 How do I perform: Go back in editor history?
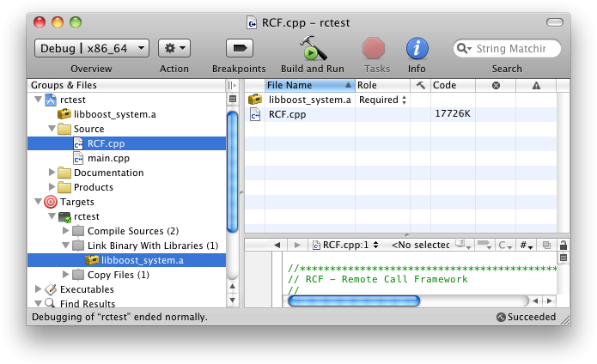coord(277,245)
